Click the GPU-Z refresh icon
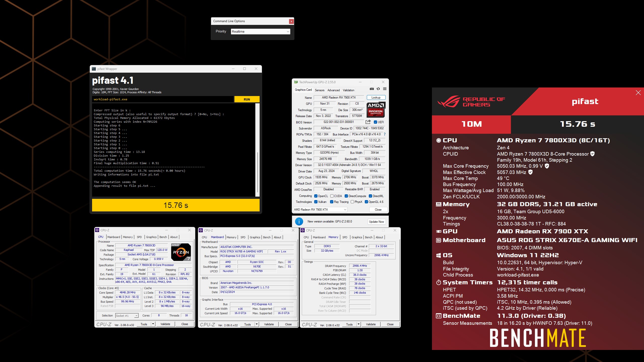Viewport: 644px width, 362px height. [x=378, y=89]
